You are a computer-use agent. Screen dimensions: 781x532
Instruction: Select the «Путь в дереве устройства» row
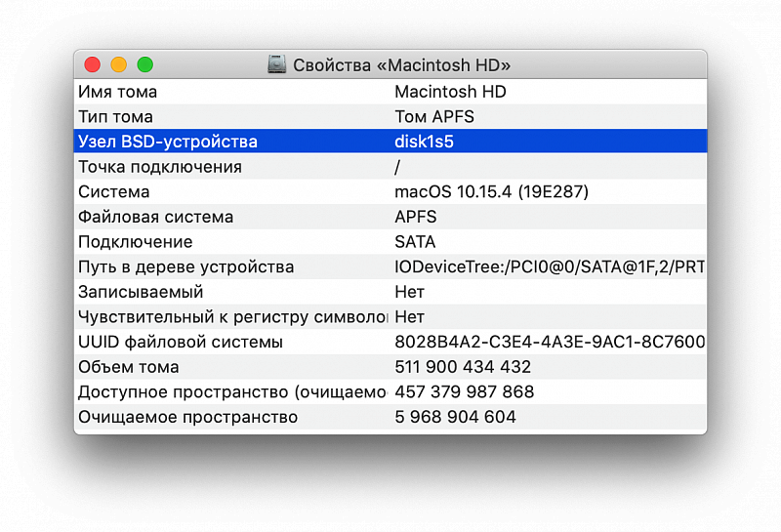[x=185, y=267]
